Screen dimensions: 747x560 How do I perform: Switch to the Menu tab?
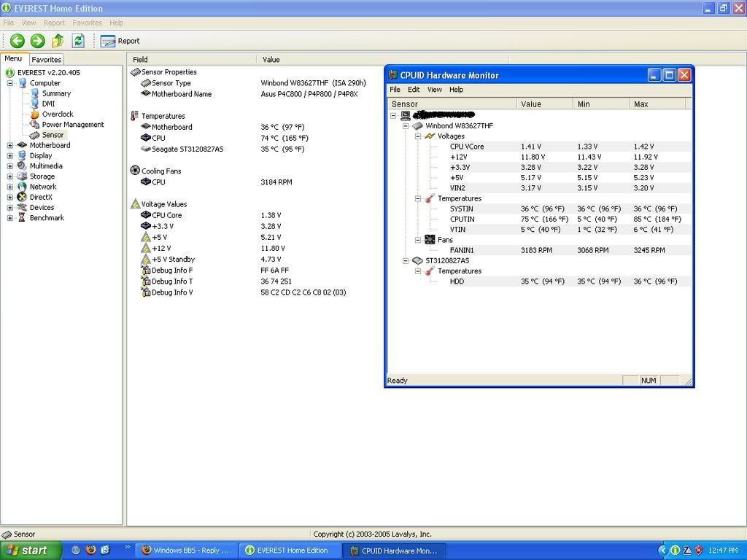13,58
